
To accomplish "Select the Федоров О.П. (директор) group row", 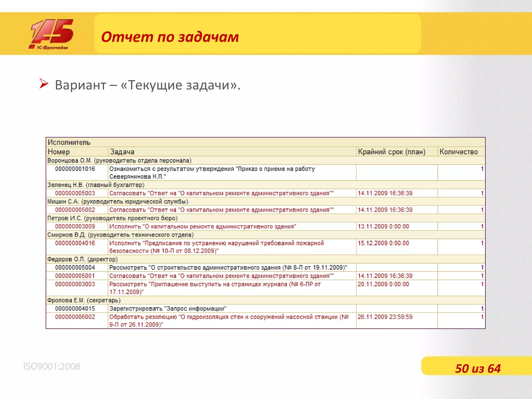I will tap(265, 259).
